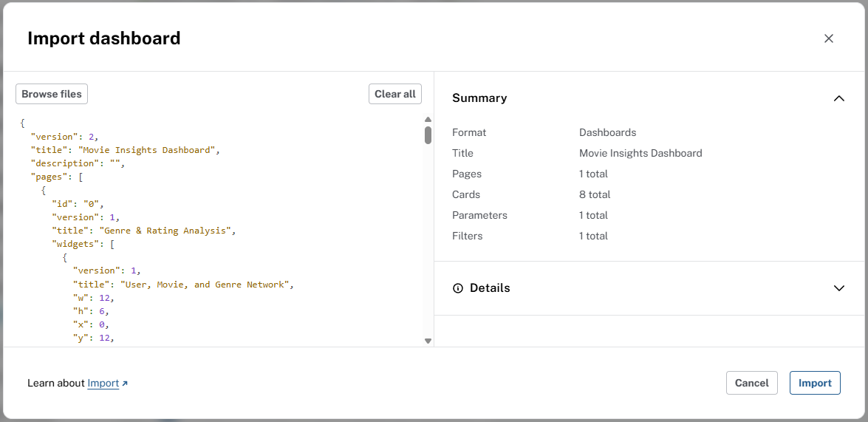
Task: Click the Summary section heading
Action: 479,98
